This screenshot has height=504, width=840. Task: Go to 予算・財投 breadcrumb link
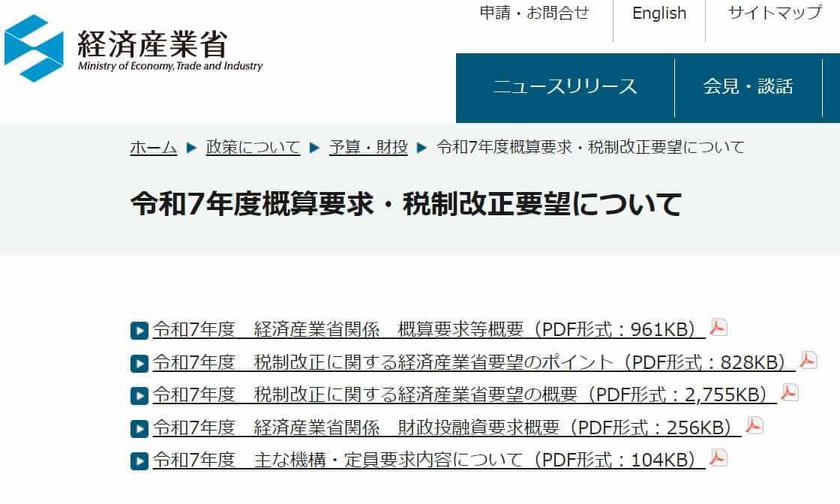coord(368,147)
